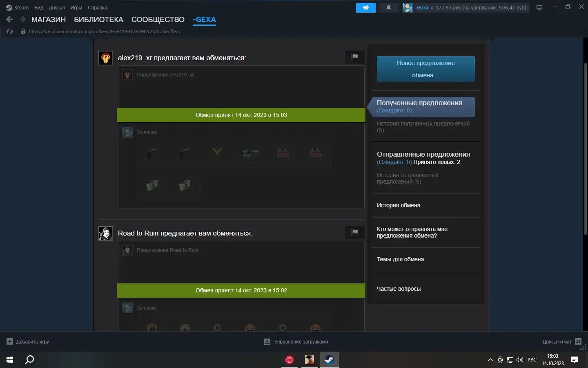Go to the МАГАЗИН tab
Viewport: 588px width, 368px height.
tap(49, 20)
